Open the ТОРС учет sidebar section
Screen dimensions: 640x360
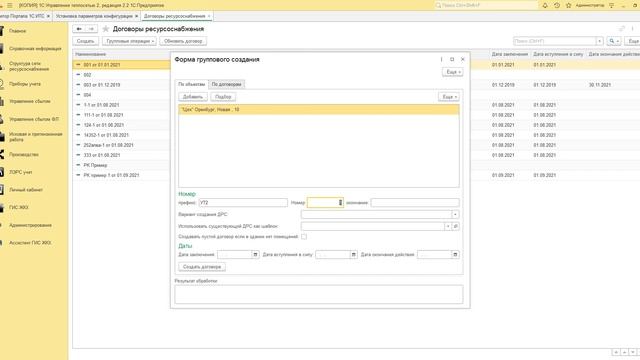pos(20,172)
